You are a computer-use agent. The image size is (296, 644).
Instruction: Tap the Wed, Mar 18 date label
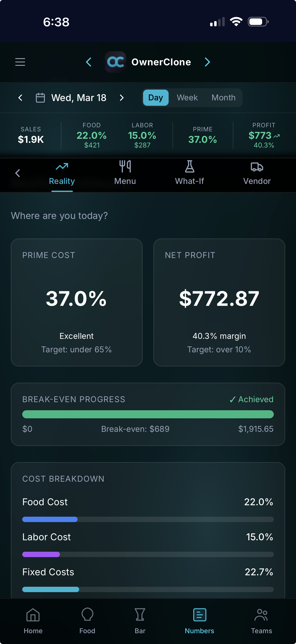coord(79,98)
